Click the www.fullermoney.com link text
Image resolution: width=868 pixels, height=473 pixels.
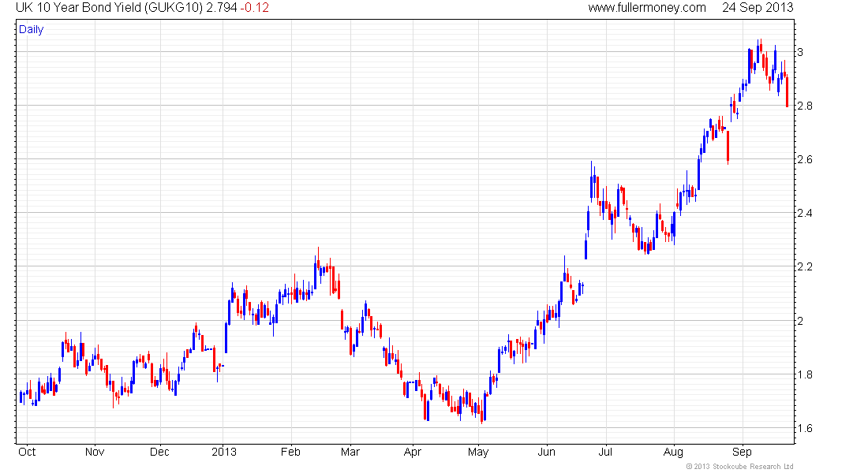646,8
